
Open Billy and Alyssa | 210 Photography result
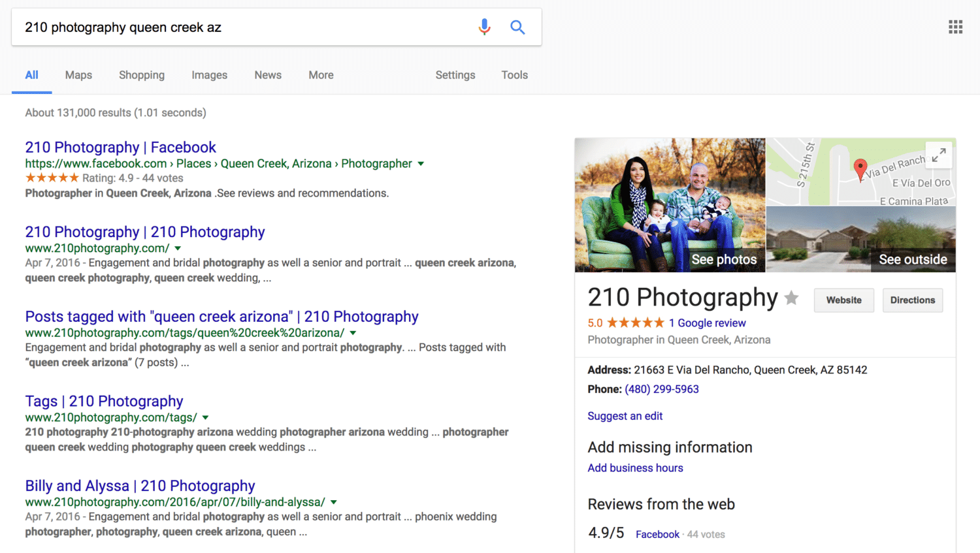point(140,486)
